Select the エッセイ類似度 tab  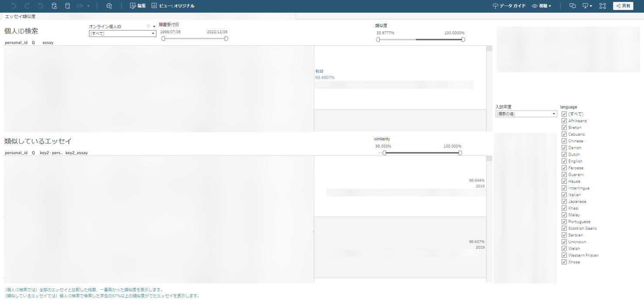pyautogui.click(x=20, y=17)
